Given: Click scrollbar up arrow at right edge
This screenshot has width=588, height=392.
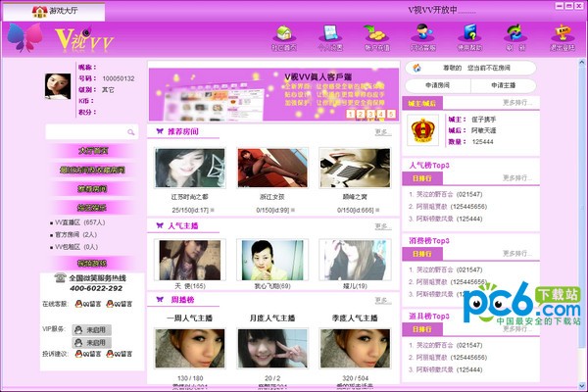Looking at the screenshot, I should (x=582, y=63).
